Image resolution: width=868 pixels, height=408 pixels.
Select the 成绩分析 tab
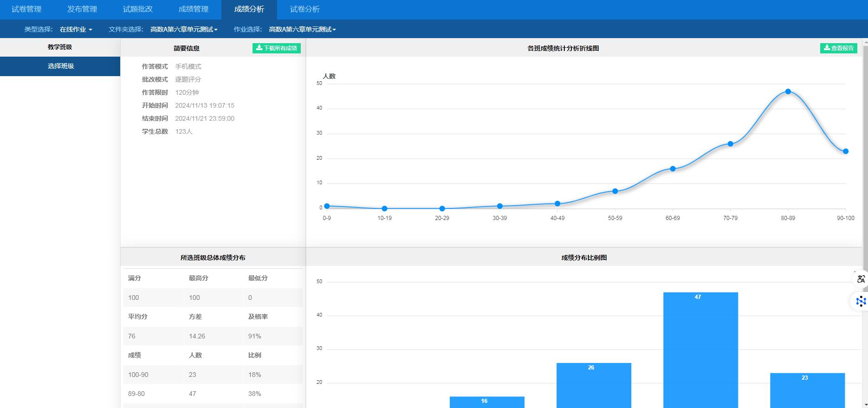pyautogui.click(x=249, y=9)
